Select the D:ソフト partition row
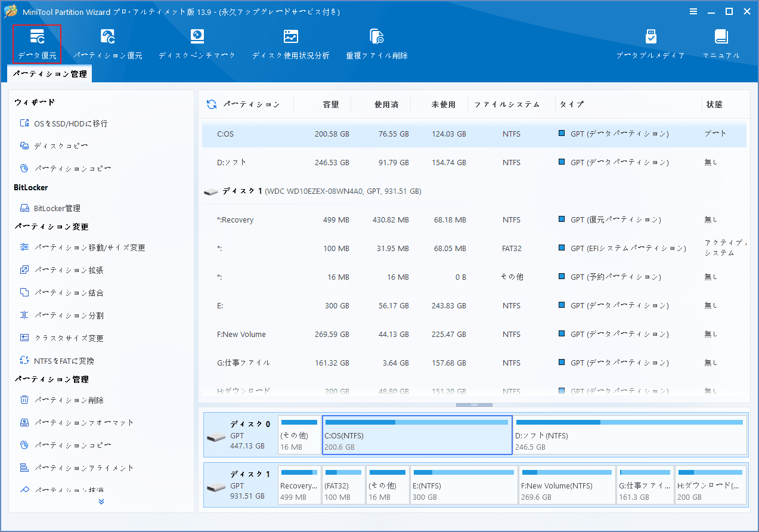Screen dimensions: 759x532 474,162
